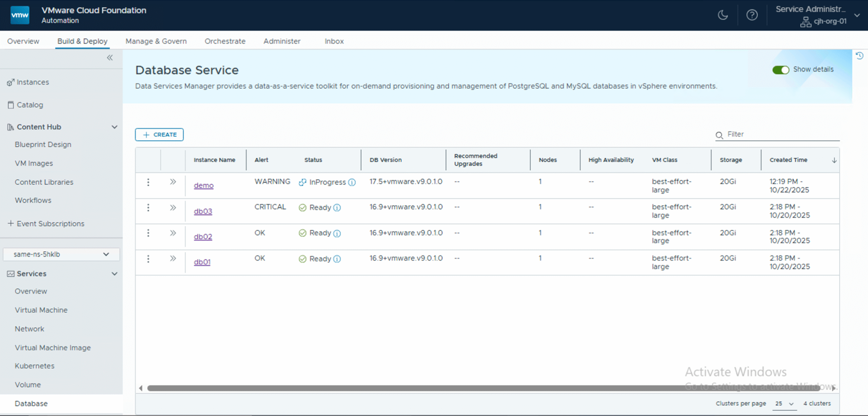Sort by Created Time arrow icon
868x416 pixels.
coord(834,160)
